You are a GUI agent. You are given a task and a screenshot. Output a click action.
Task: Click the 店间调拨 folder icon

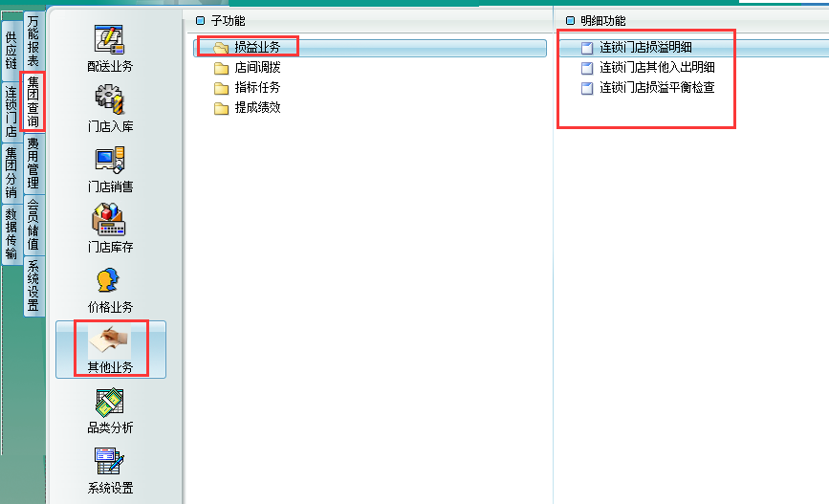click(221, 68)
